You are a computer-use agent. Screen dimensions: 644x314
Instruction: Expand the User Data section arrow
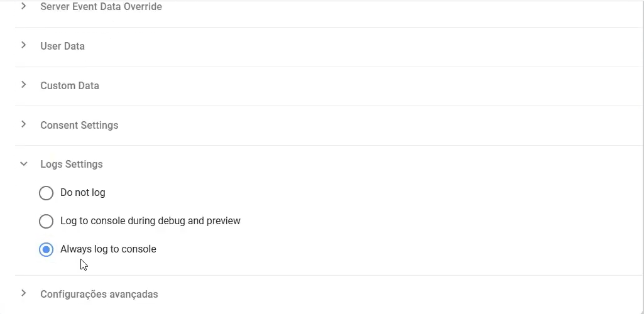(24, 45)
